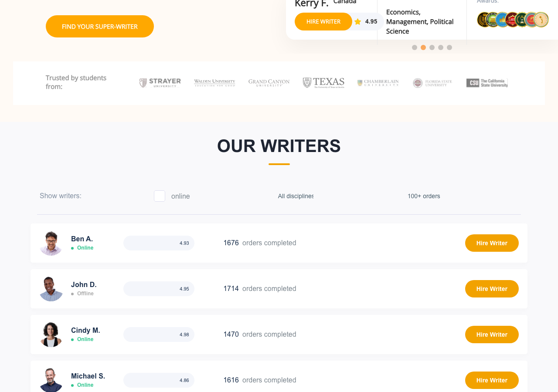Open Michael S.'s profile photo

pos(51,380)
